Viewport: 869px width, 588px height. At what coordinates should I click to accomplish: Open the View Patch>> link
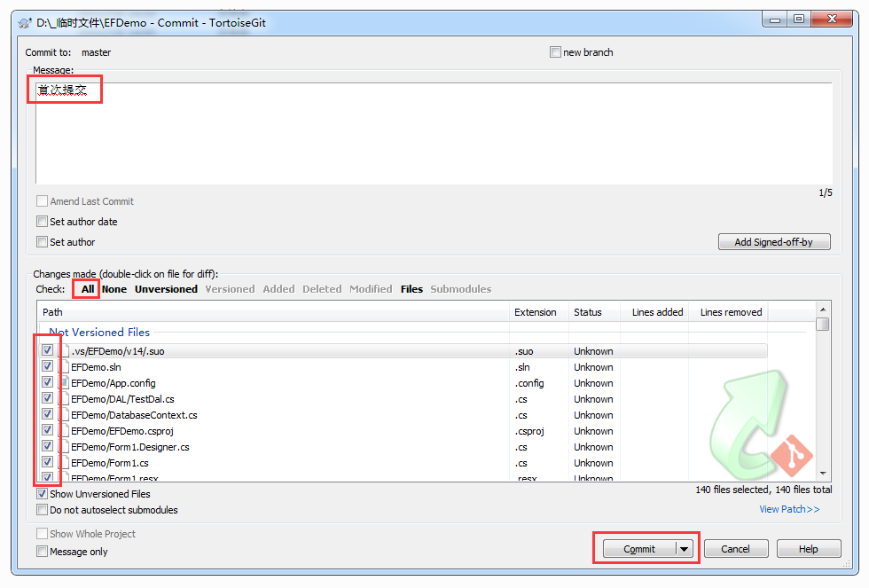(x=789, y=509)
